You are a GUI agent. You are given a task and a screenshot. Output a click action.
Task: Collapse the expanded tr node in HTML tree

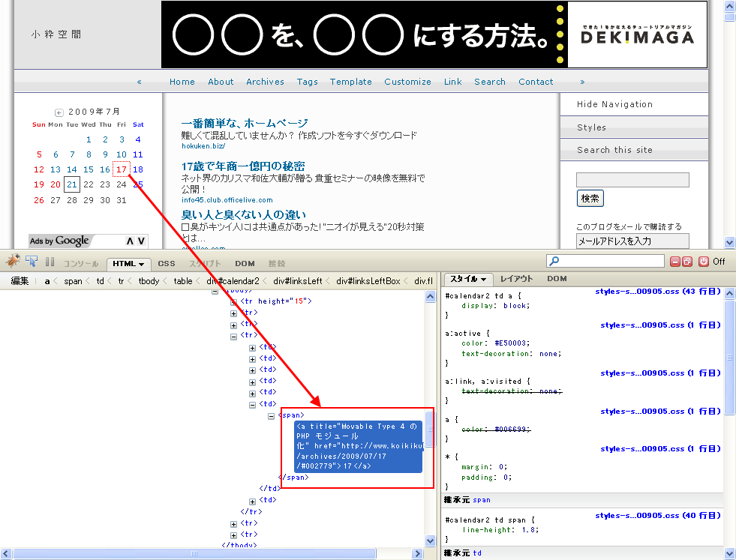[x=234, y=337]
